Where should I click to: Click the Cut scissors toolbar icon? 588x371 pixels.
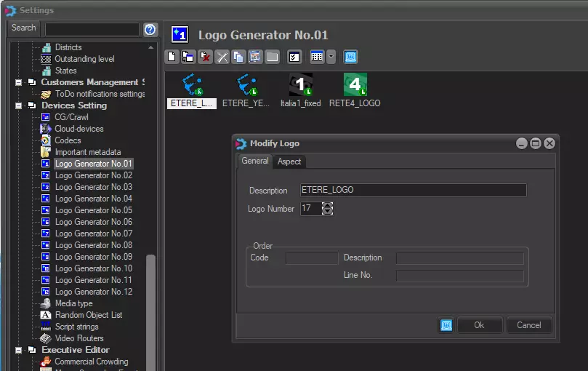click(222, 57)
